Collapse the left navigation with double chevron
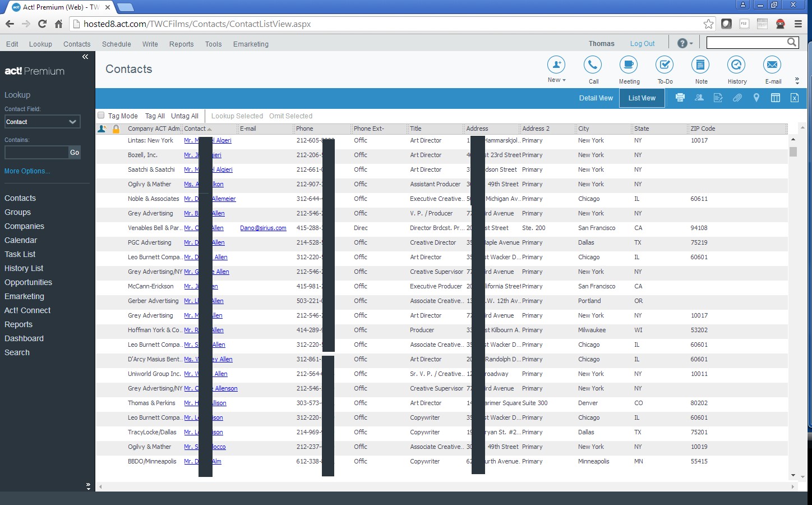This screenshot has width=812, height=505. coord(85,57)
